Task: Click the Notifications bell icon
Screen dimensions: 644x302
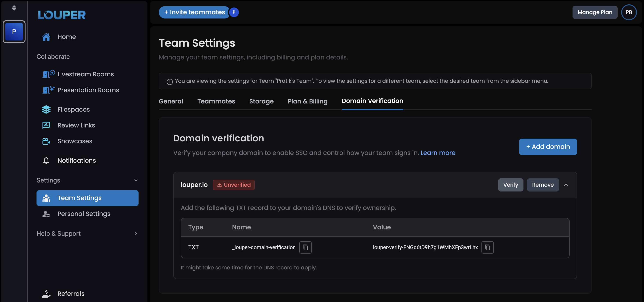Action: pyautogui.click(x=46, y=160)
